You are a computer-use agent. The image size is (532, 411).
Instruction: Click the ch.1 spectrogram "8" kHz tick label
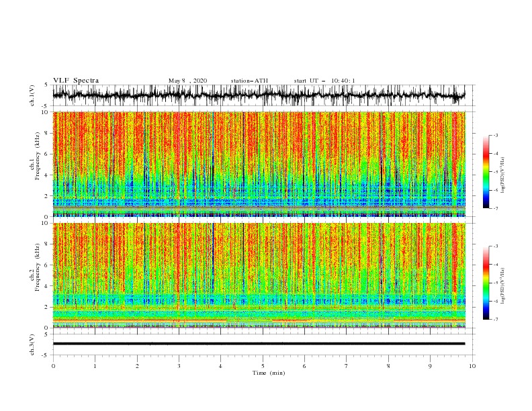pyautogui.click(x=48, y=133)
